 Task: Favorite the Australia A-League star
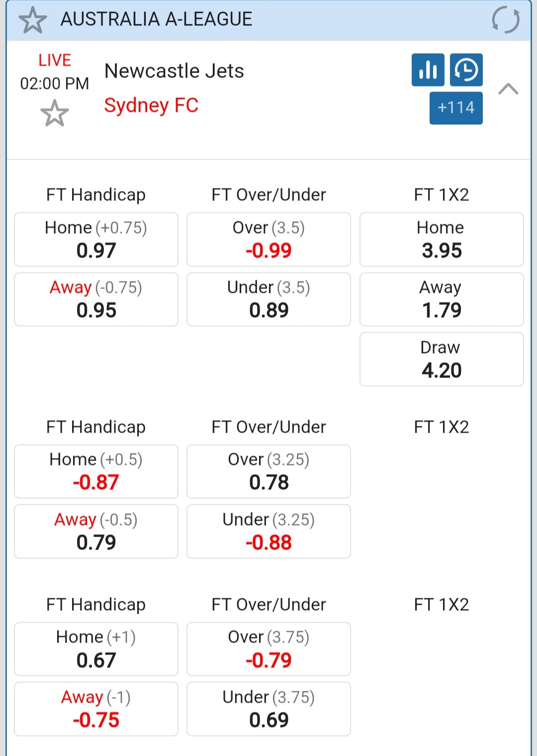point(33,20)
